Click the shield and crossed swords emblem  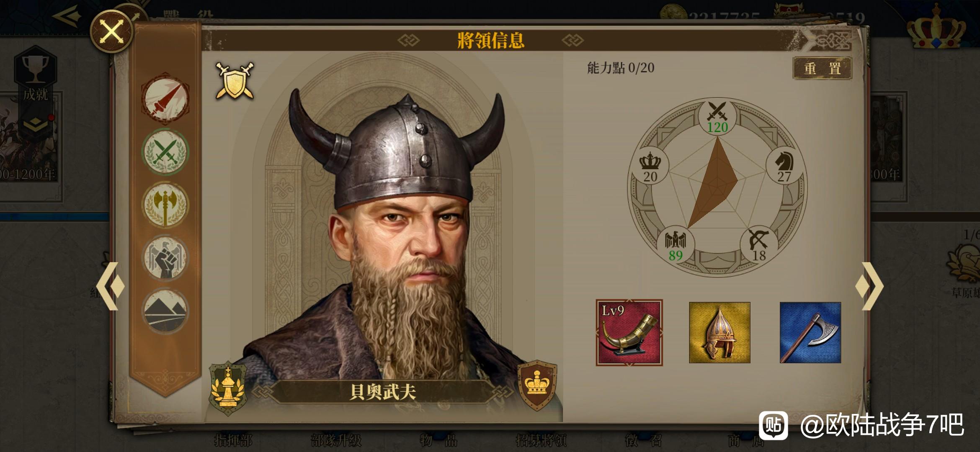[235, 81]
